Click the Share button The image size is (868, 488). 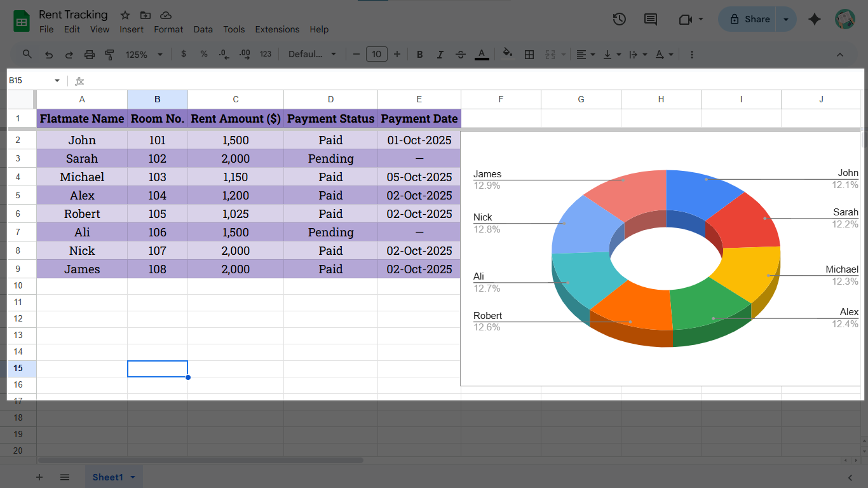click(x=752, y=19)
